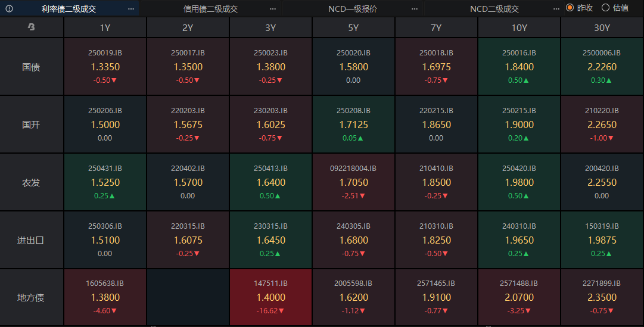644x327 pixels.
Task: Select the 昨收 radio button
Action: click(x=570, y=8)
